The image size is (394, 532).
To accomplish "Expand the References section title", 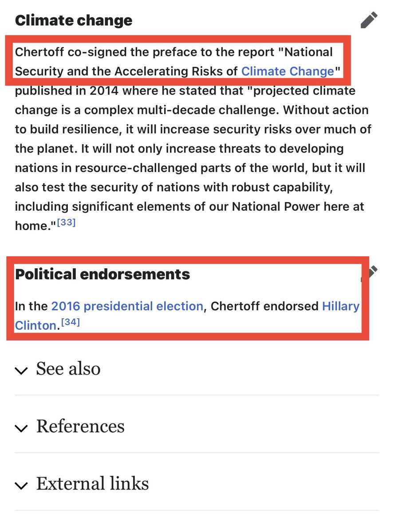I will (80, 426).
